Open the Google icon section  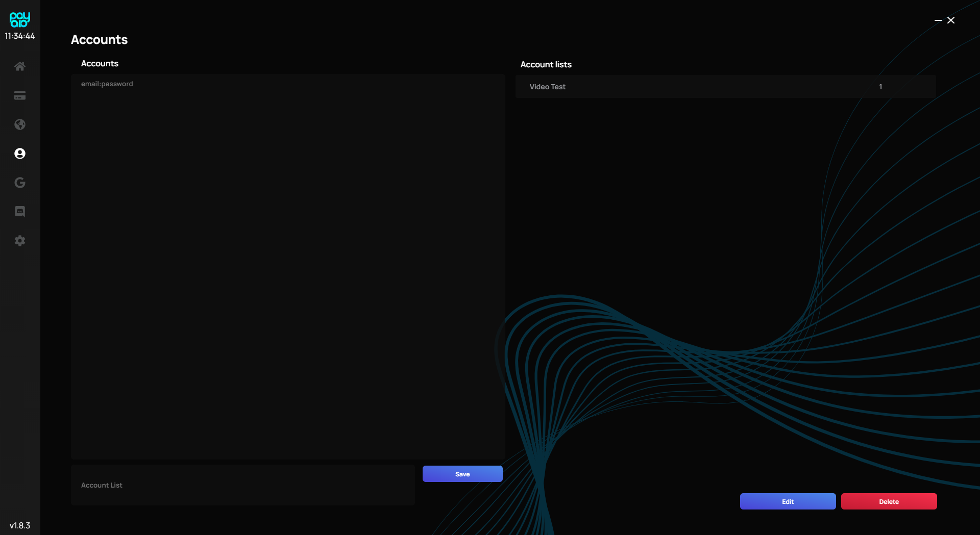pyautogui.click(x=20, y=183)
